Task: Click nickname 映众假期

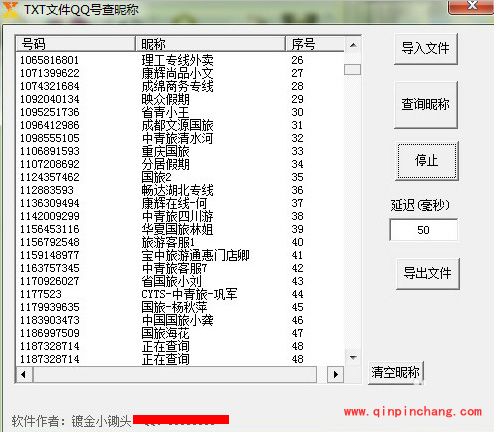Action: [165, 99]
